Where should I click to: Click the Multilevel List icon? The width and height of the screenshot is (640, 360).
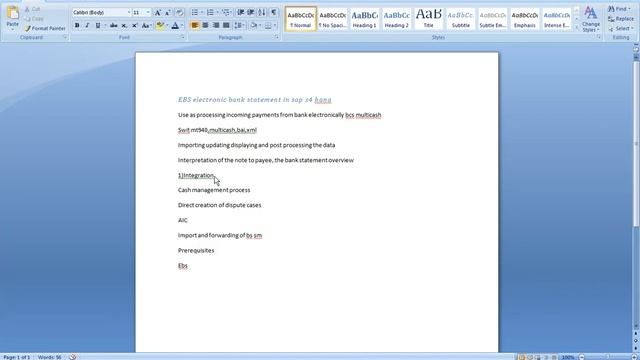(226, 13)
